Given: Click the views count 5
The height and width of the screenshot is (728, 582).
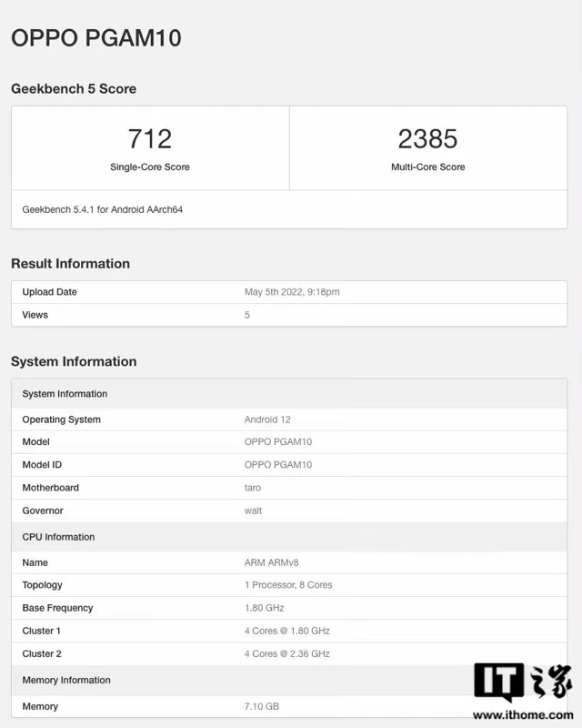Looking at the screenshot, I should (247, 315).
